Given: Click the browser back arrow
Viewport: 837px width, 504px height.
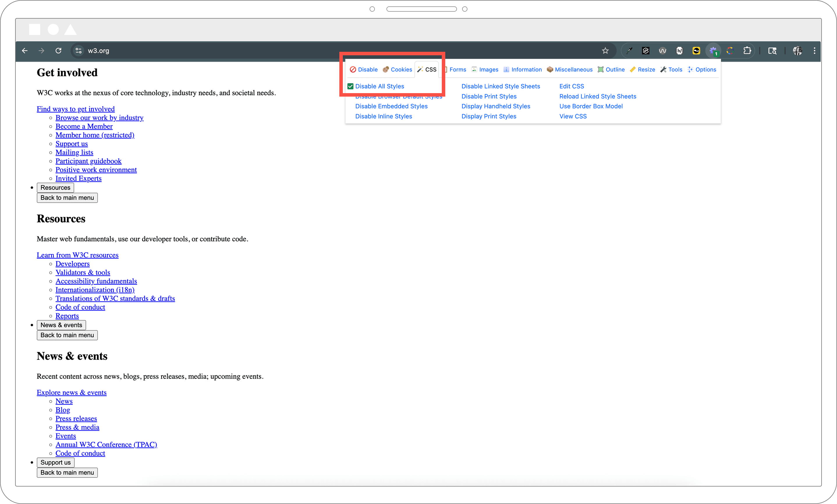Looking at the screenshot, I should tap(24, 51).
